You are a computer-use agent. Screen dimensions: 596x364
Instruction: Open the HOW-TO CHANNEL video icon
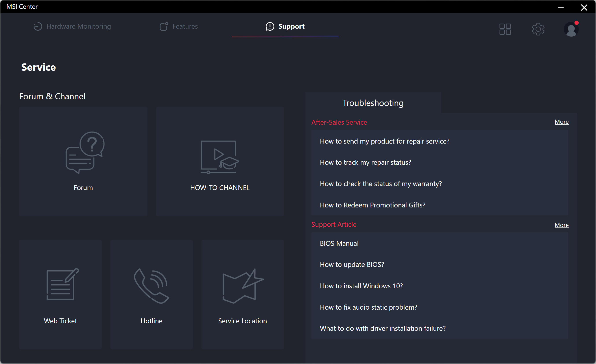[219, 157]
